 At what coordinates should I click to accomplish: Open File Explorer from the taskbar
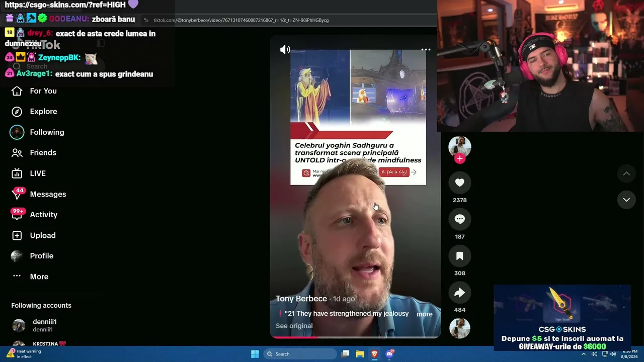360,354
